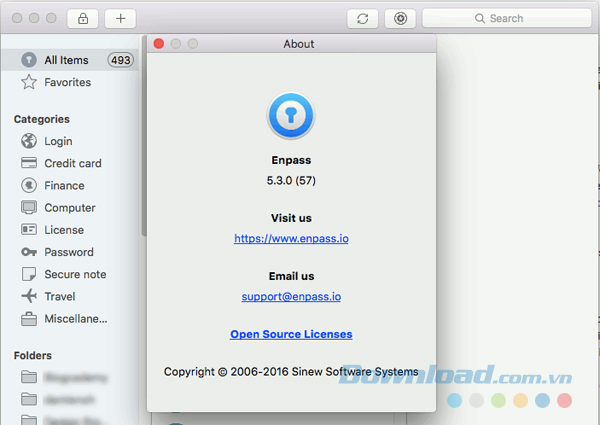The image size is (600, 425).
Task: Click the Favorites star icon
Action: click(x=29, y=82)
